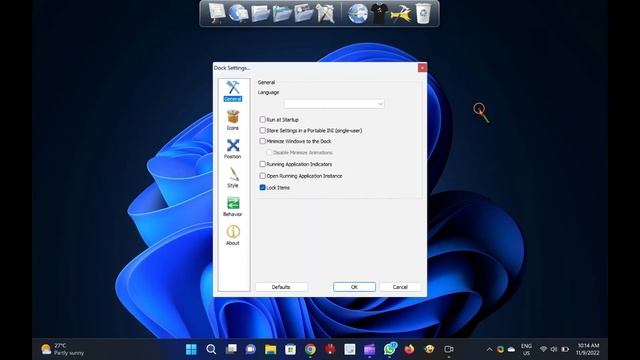This screenshot has width=640, height=360.
Task: Uncheck the Lock Items option
Action: tap(262, 188)
